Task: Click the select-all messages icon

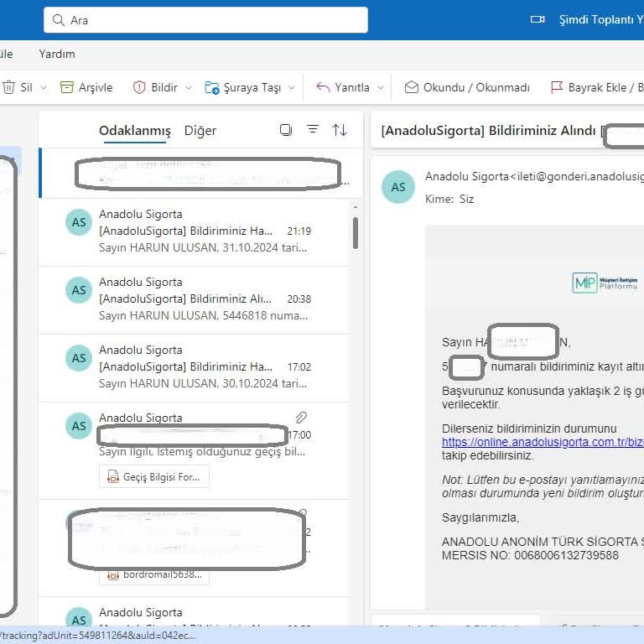Action: click(x=285, y=130)
